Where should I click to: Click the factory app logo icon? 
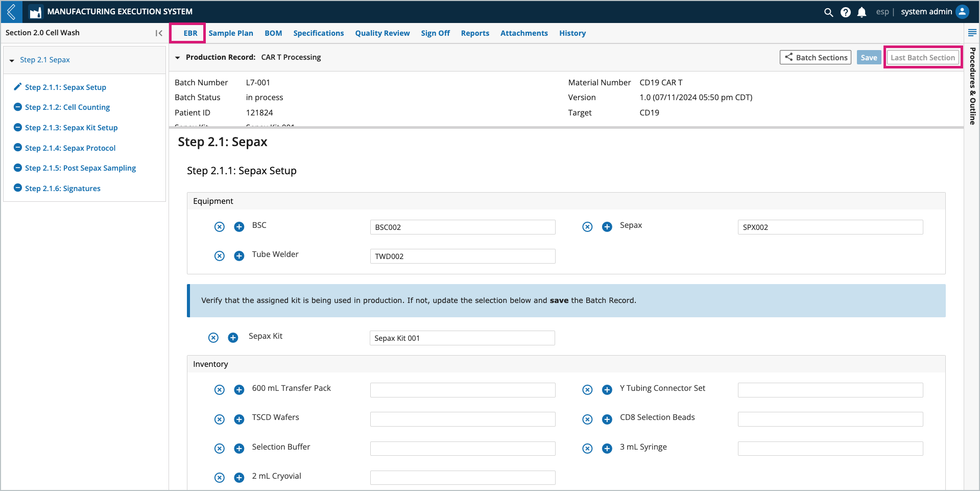[x=35, y=12]
